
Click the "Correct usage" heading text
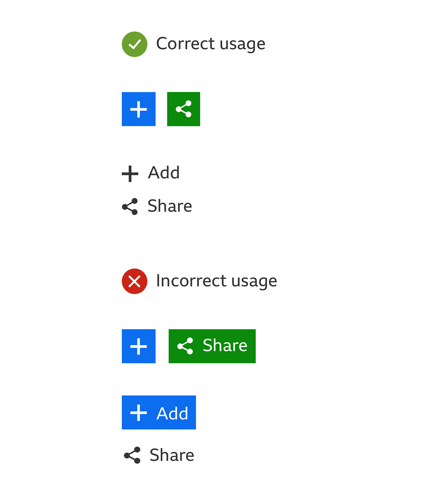(211, 43)
